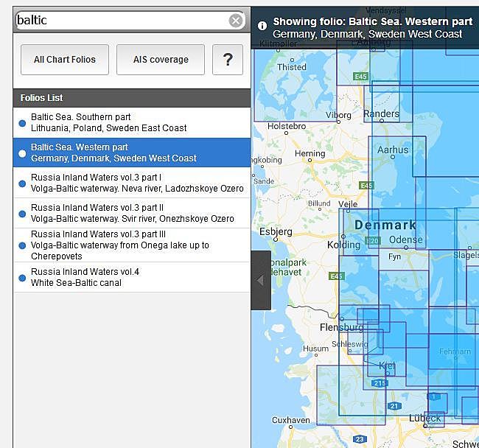Click blue bullet beside Baltic Sea Southern part
479x448 pixels.
(22, 123)
